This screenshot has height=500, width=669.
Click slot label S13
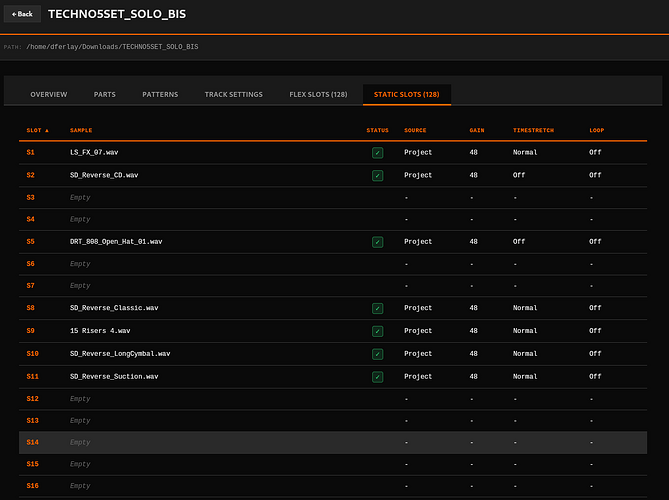(x=32, y=420)
